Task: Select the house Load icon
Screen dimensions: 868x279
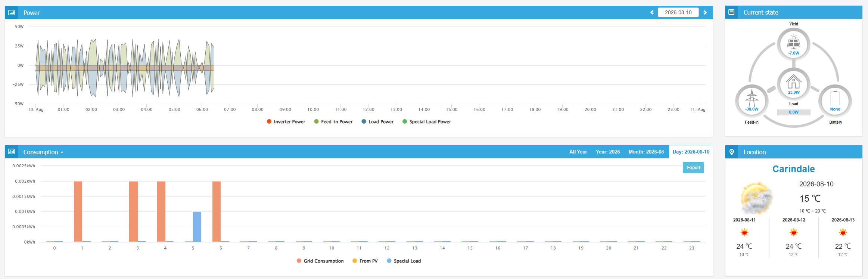Action: click(x=793, y=82)
